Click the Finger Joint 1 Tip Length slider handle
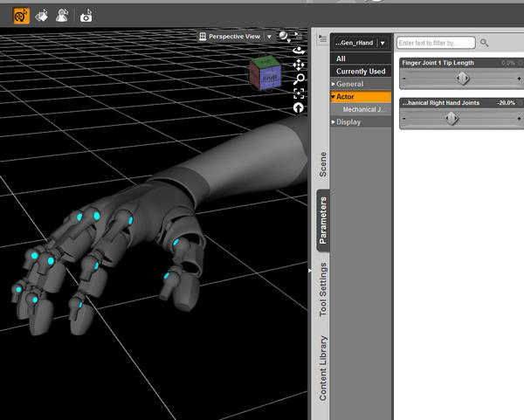This screenshot has height=420, width=524. [463, 79]
